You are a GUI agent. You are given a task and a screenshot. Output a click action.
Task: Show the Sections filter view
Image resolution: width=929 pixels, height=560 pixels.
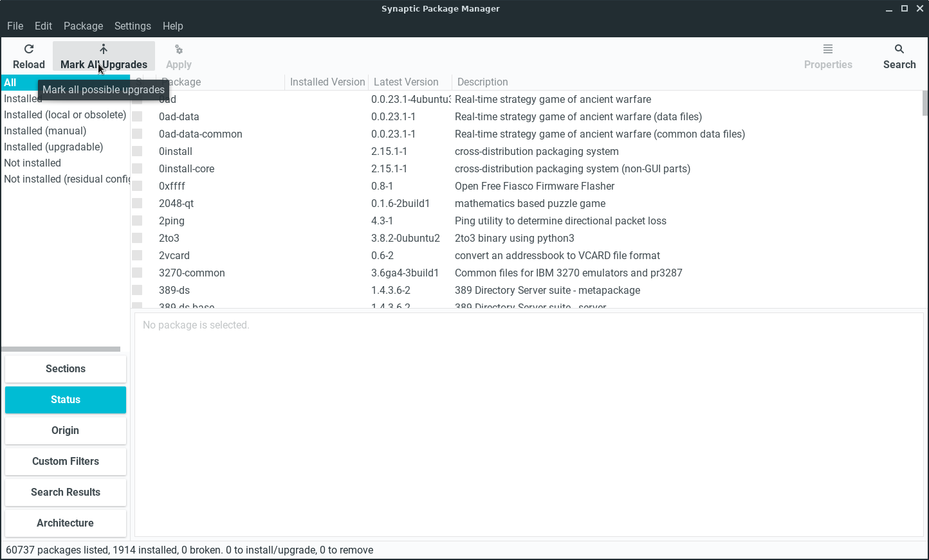[x=66, y=369]
